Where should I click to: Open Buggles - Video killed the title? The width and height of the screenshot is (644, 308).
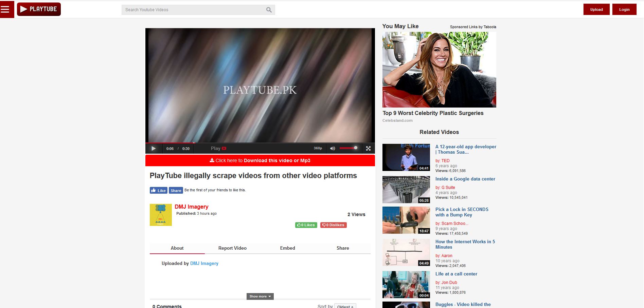pos(463,304)
